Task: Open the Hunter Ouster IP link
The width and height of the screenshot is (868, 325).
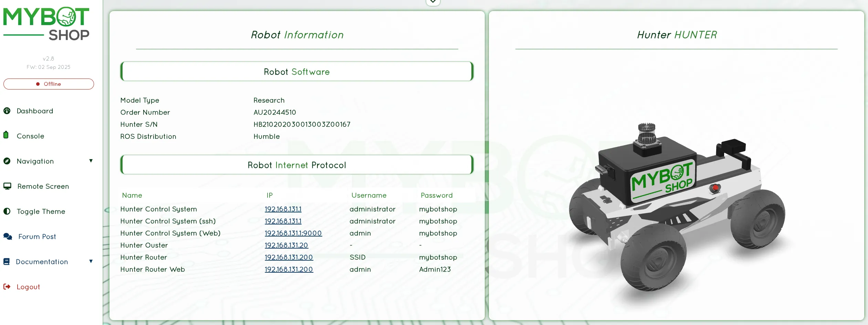Action: [x=286, y=245]
